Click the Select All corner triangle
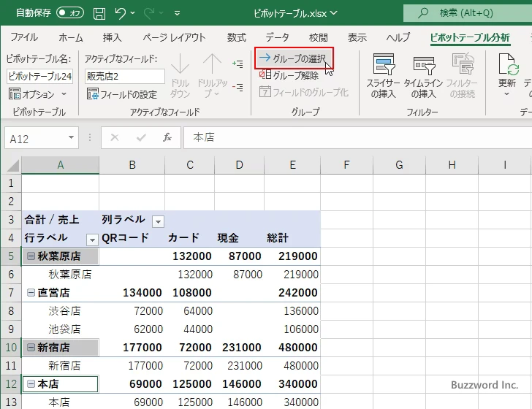 point(12,166)
